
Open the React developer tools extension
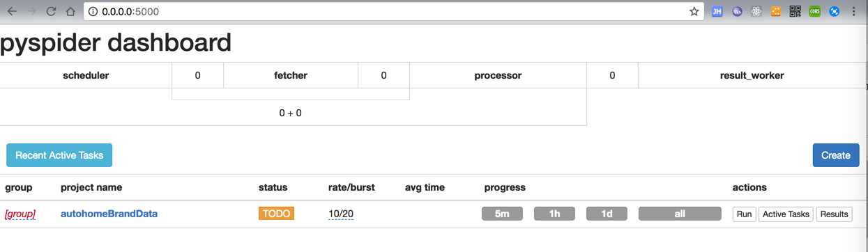point(756,12)
